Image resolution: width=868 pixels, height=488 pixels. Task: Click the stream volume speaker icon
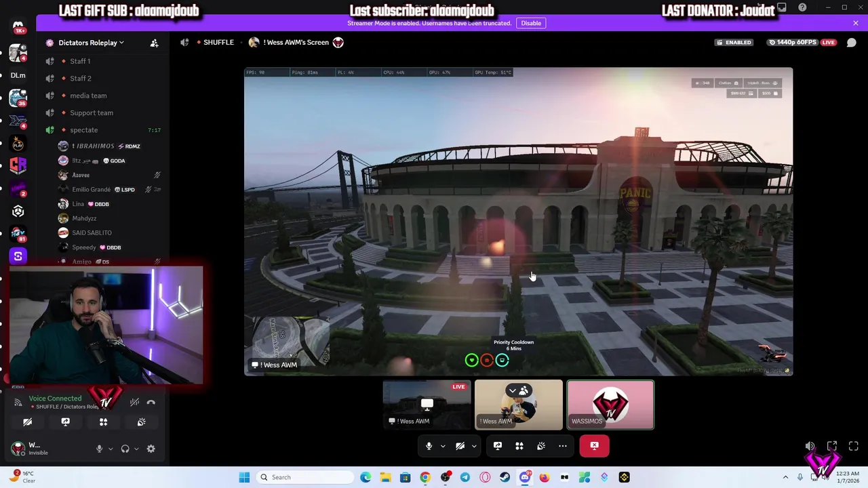(x=810, y=446)
